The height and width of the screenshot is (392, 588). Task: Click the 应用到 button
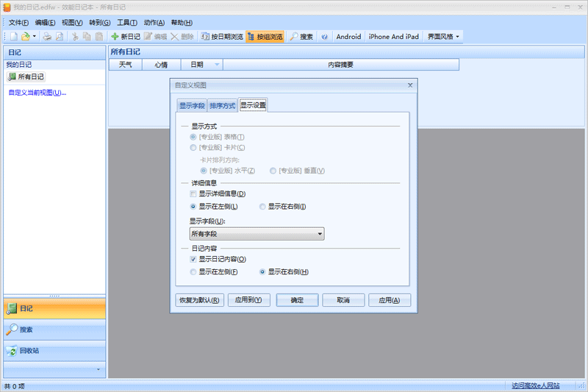pos(248,300)
